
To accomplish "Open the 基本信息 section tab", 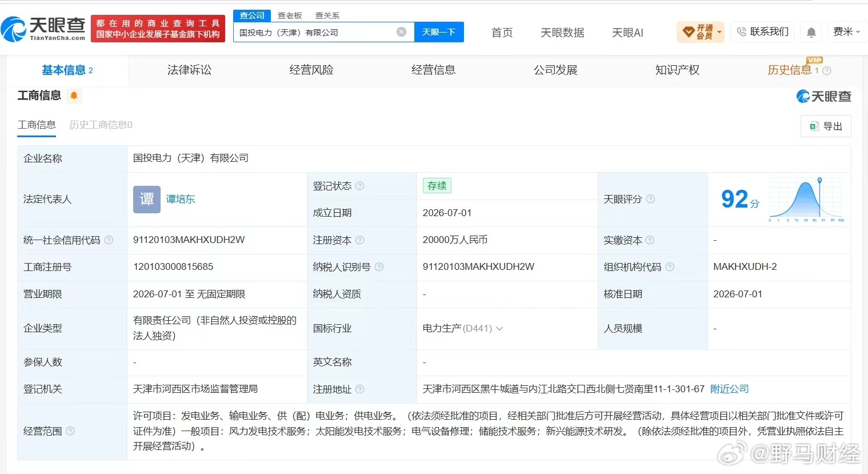I will [x=67, y=70].
